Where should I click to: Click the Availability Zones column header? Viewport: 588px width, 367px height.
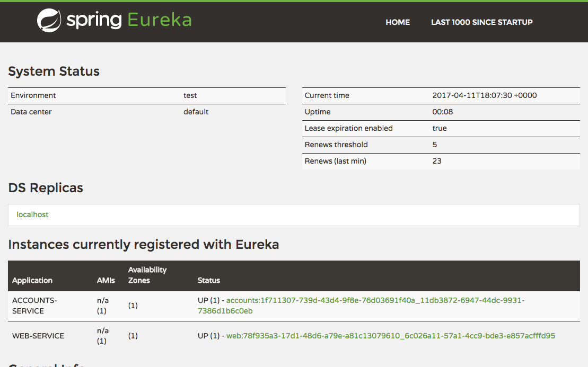click(x=147, y=275)
